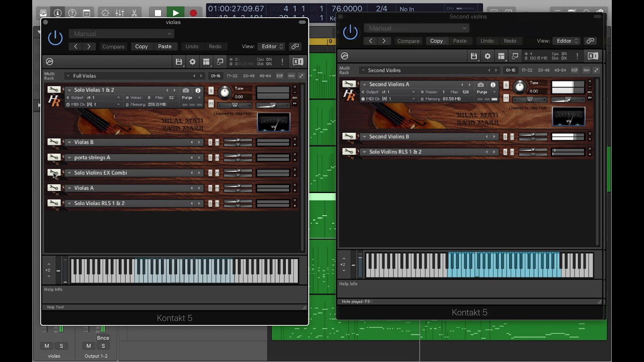The image size is (644, 362).
Task: Click Redo in Second violins plugin header
Action: (510, 41)
